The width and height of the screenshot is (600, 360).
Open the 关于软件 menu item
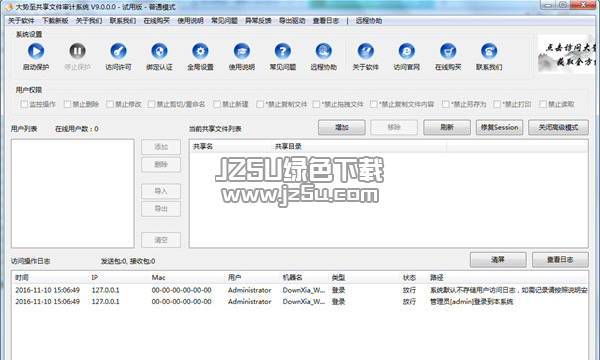21,21
